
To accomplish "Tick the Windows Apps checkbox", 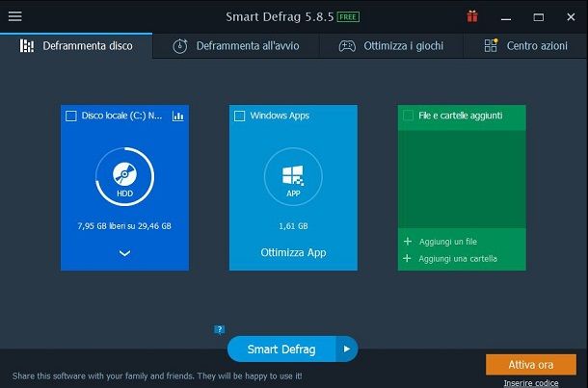I will 239,116.
